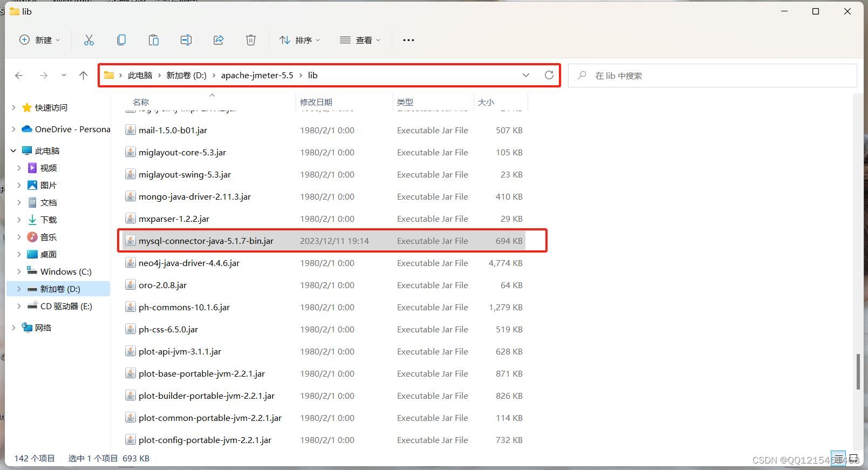
Task: Expand the 快速访问 Quick access node
Action: (x=13, y=107)
